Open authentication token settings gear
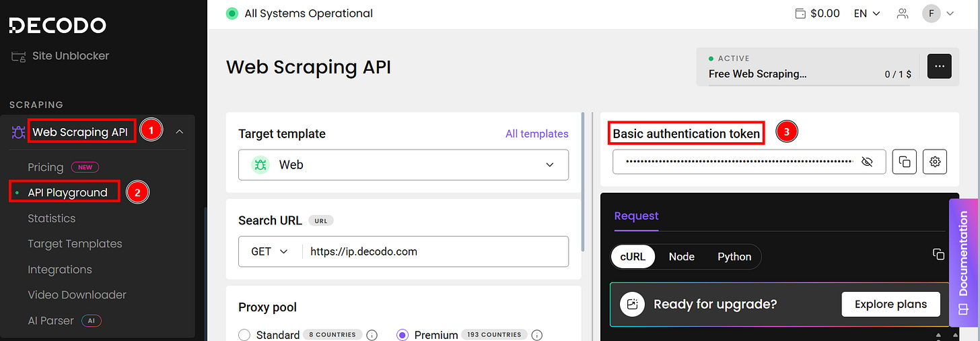980x341 pixels. (935, 162)
